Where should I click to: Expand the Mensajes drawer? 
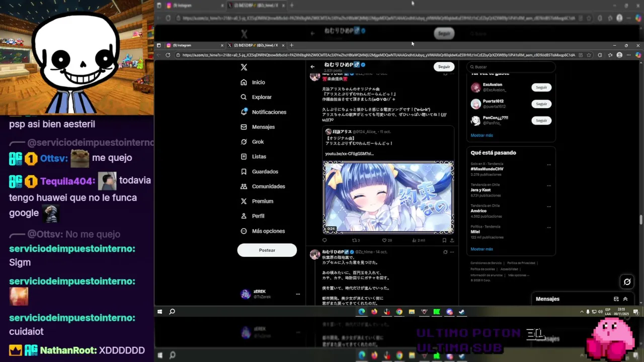pos(625,299)
